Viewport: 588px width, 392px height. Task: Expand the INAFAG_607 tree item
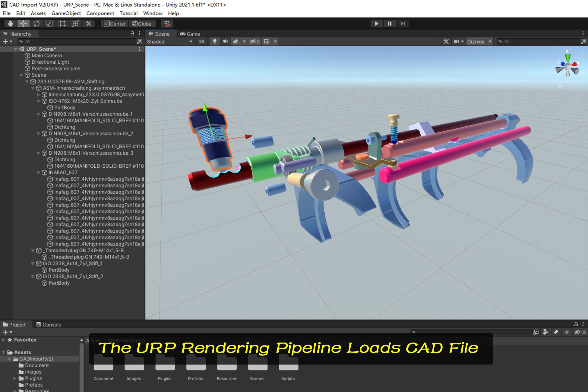tap(38, 172)
